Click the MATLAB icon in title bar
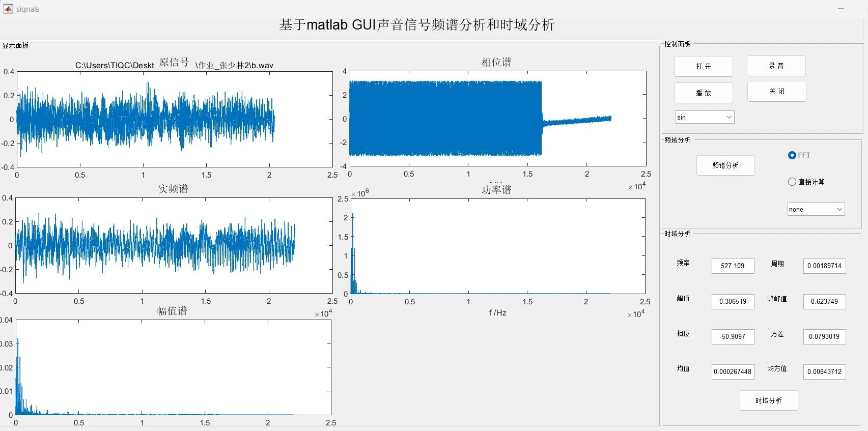The height and width of the screenshot is (431, 868). pos(8,9)
